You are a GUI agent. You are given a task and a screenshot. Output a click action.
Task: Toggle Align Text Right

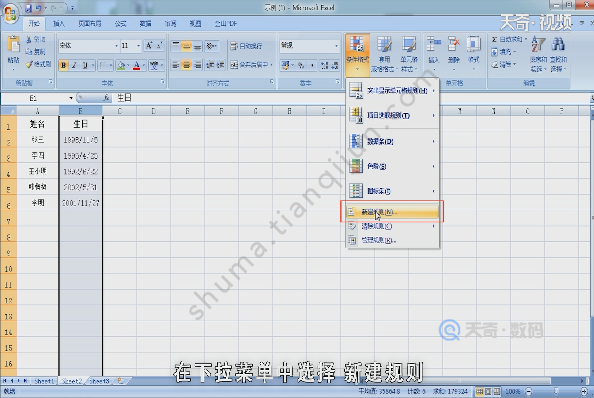point(197,65)
